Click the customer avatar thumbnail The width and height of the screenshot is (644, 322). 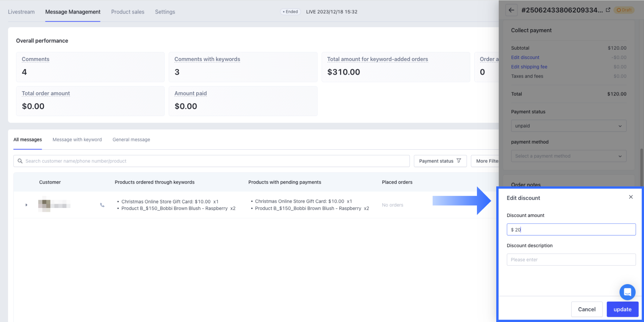pyautogui.click(x=45, y=205)
